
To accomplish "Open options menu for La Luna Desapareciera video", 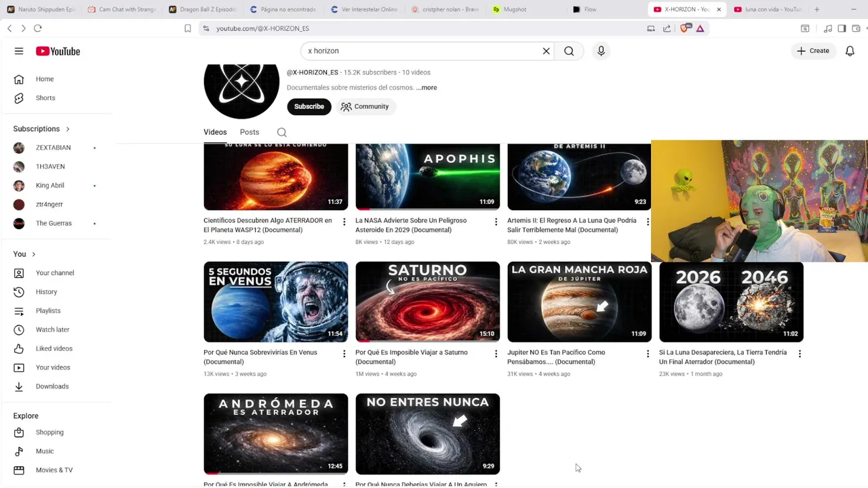I will (x=800, y=354).
